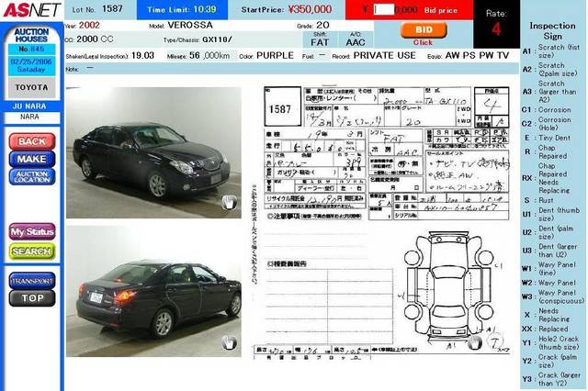Click the NARA location field
Viewport: 588px width, 391px height.
31,117
